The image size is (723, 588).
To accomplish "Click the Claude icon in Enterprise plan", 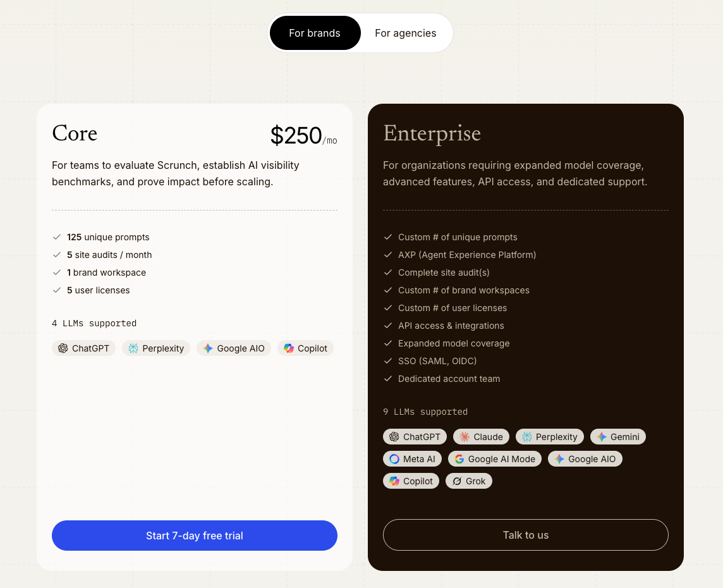I will [465, 437].
